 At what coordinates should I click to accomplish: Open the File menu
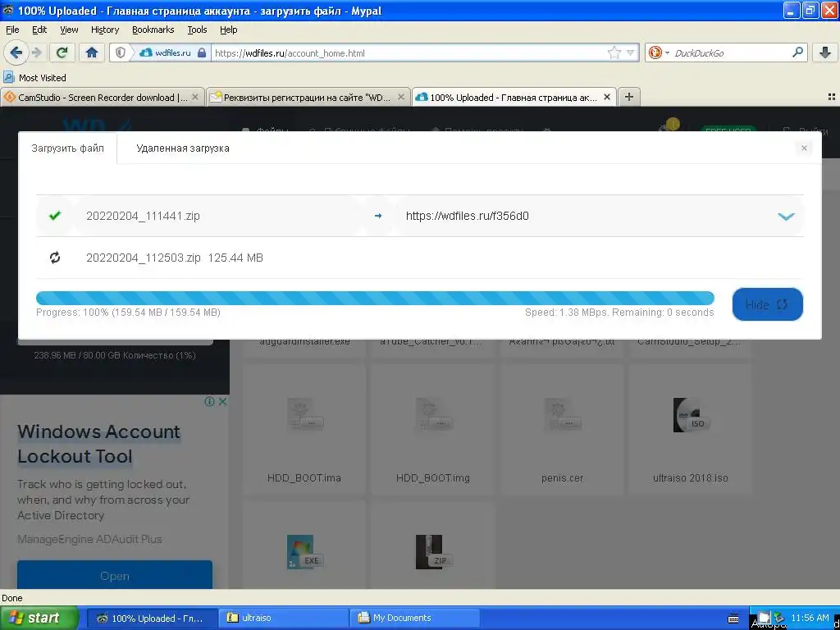tap(12, 30)
